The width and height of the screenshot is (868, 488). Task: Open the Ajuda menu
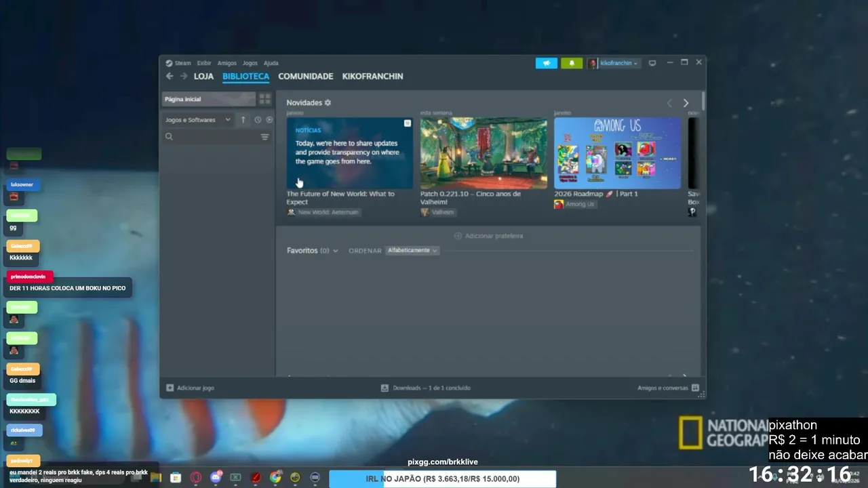pos(271,63)
